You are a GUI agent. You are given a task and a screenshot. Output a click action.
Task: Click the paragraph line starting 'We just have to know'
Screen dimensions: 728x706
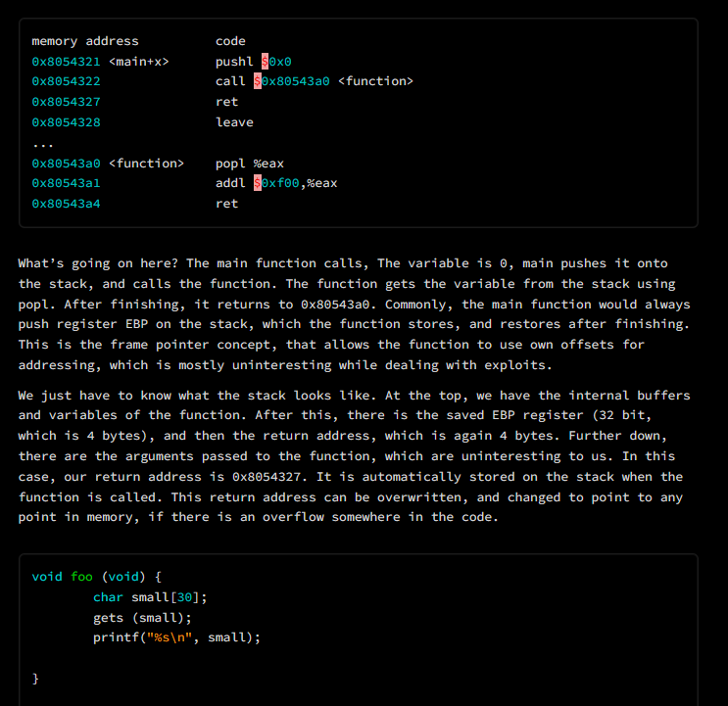click(x=355, y=396)
